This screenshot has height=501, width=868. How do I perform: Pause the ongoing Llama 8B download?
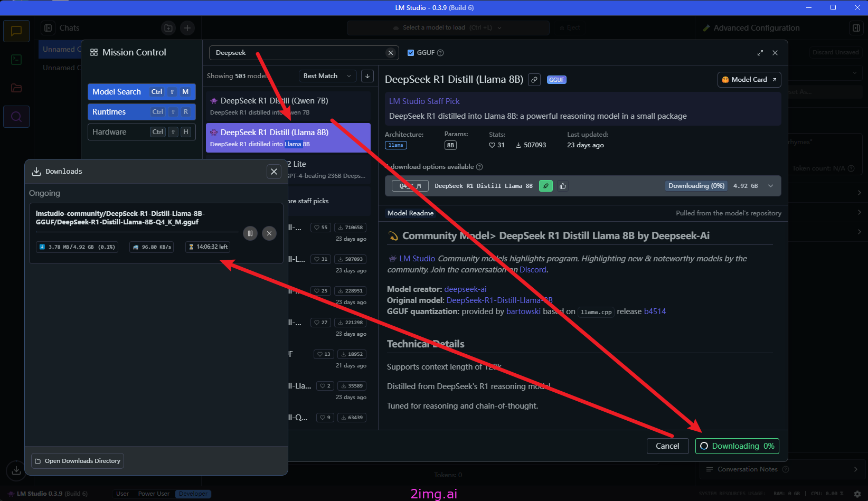pyautogui.click(x=250, y=233)
